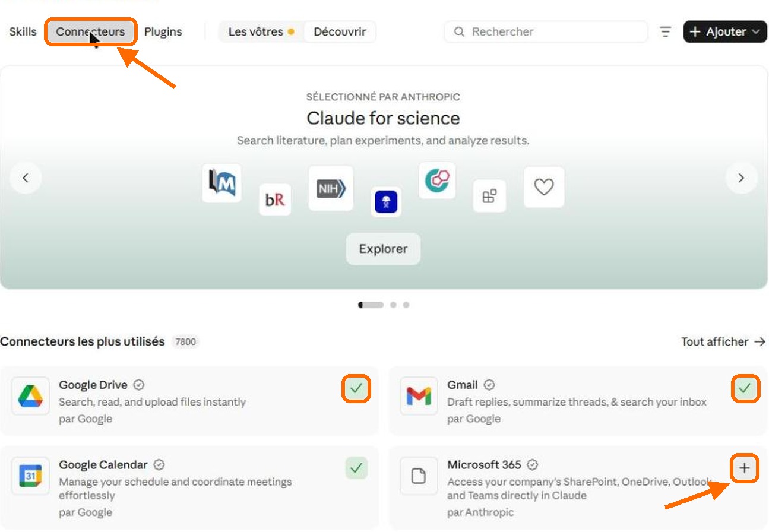
Task: Toggle the Google Calendar connected checkmark
Action: tap(356, 468)
